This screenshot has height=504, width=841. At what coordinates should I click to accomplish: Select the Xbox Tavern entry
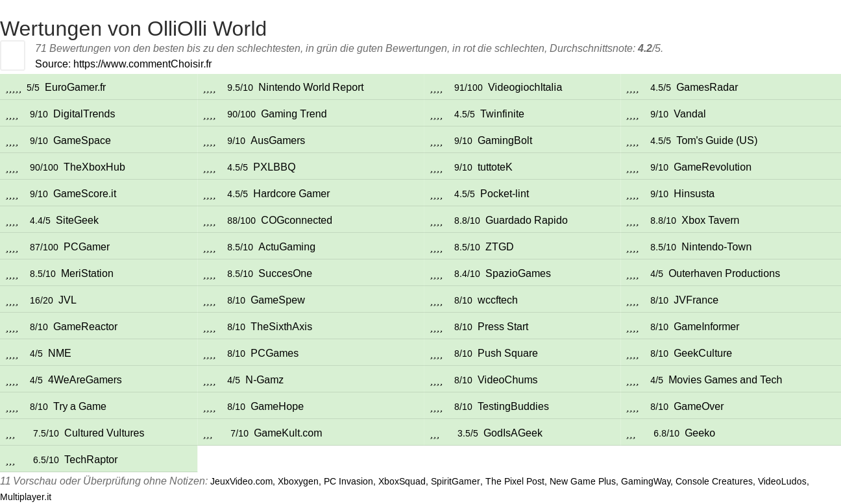(710, 221)
